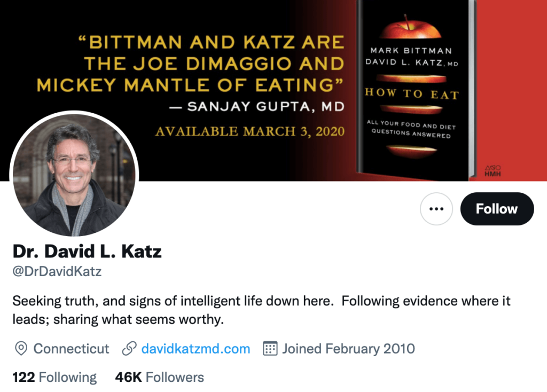
Task: Click the profile bio text
Action: pos(261,310)
